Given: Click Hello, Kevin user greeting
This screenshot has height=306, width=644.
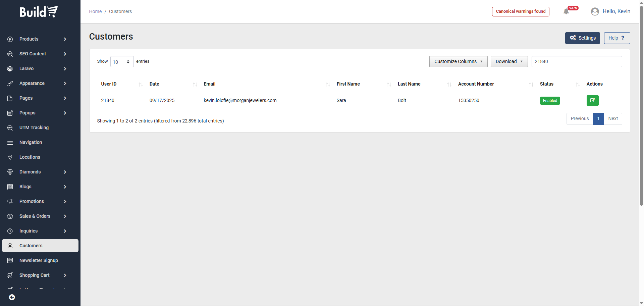Looking at the screenshot, I should click(x=616, y=11).
